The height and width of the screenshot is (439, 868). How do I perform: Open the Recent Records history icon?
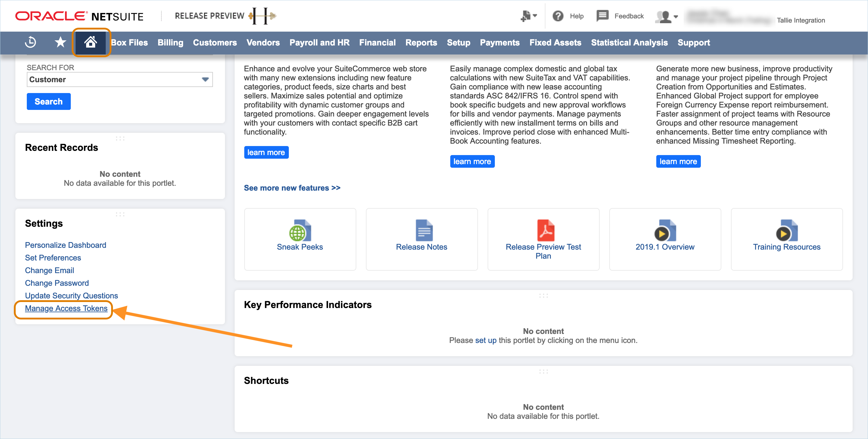point(31,42)
